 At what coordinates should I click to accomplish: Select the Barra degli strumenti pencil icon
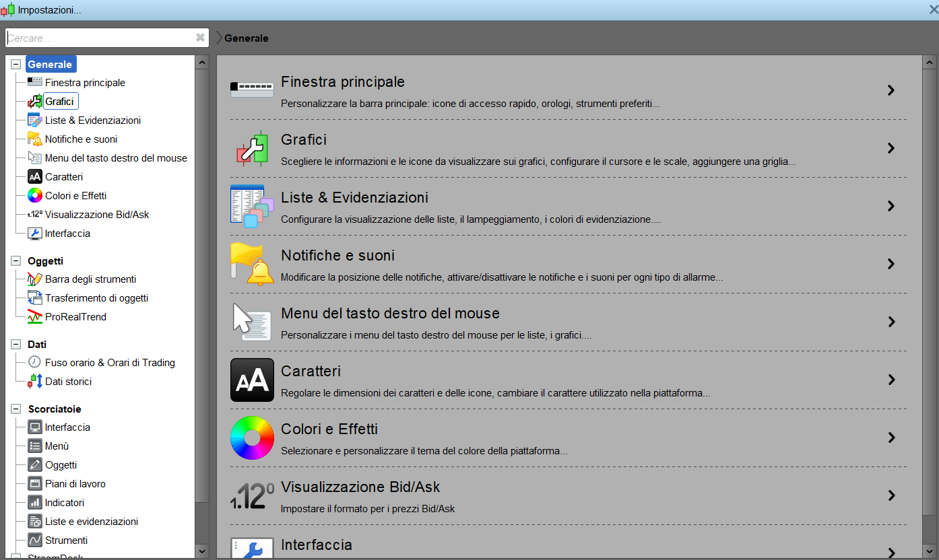tap(35, 279)
